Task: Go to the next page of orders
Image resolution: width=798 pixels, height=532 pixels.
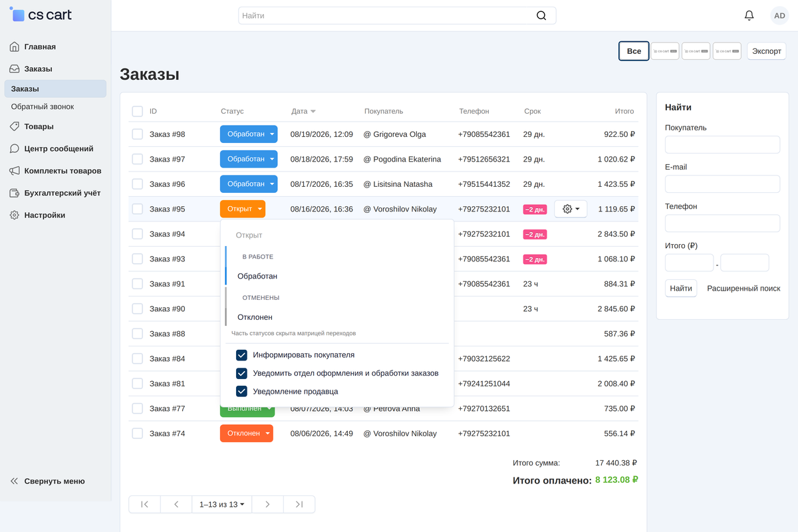Action: (267, 504)
